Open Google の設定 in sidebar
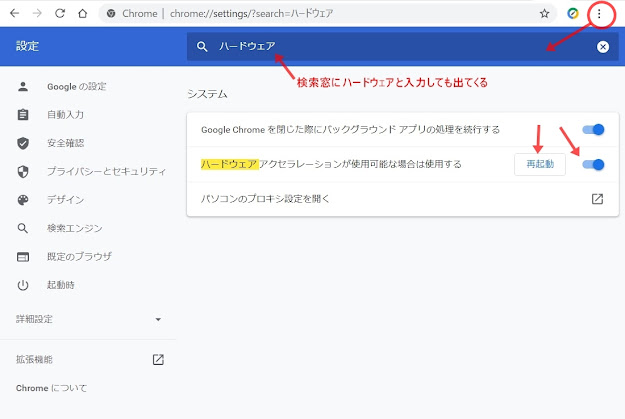625x419 pixels. (x=77, y=87)
